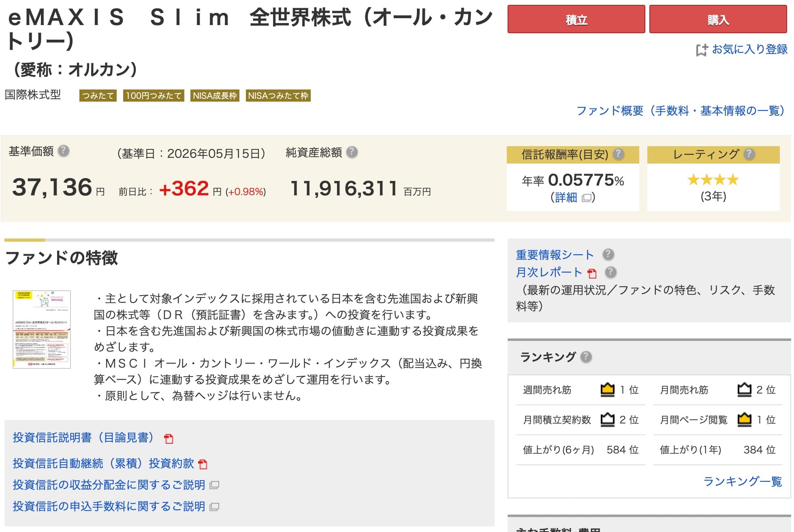Viewport: 794px width, 532px height.
Task: Click help icon beside 重要情報シート
Action: point(608,254)
